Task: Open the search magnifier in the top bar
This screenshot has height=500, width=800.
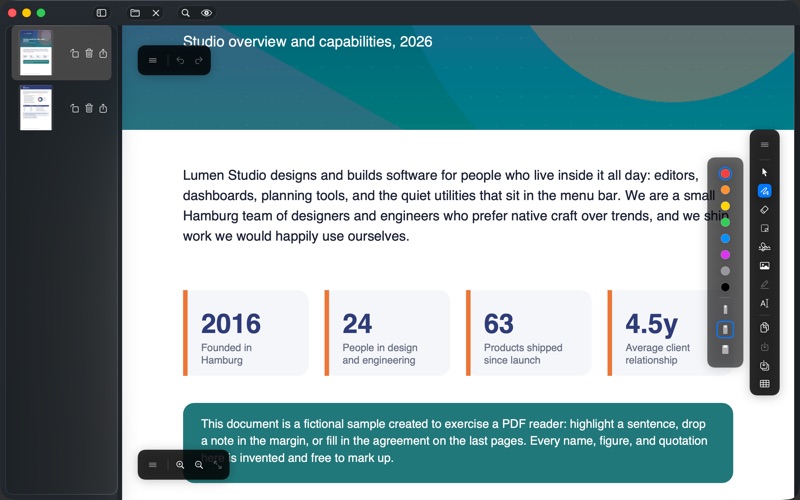Action: 186,13
